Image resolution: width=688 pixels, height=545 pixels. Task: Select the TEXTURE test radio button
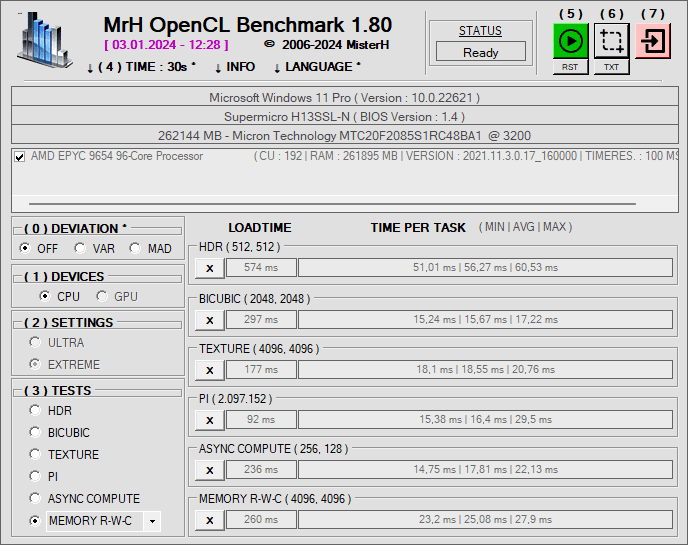[x=35, y=454]
